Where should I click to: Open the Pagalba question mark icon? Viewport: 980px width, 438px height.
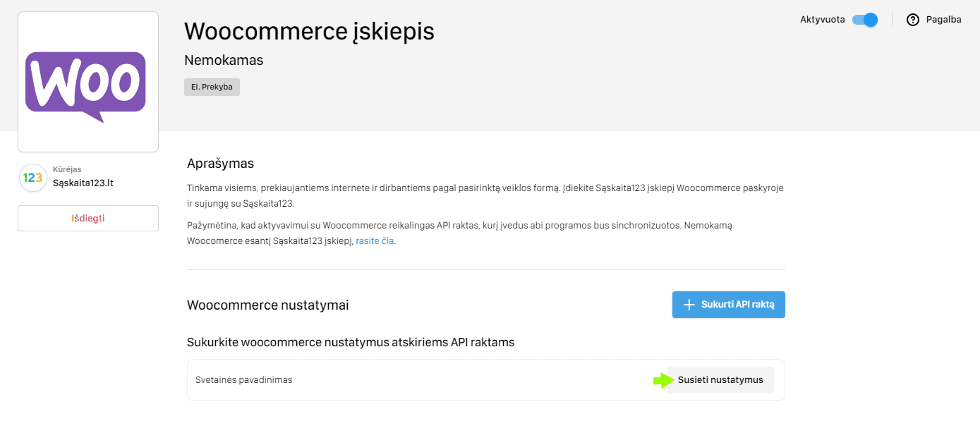(914, 19)
